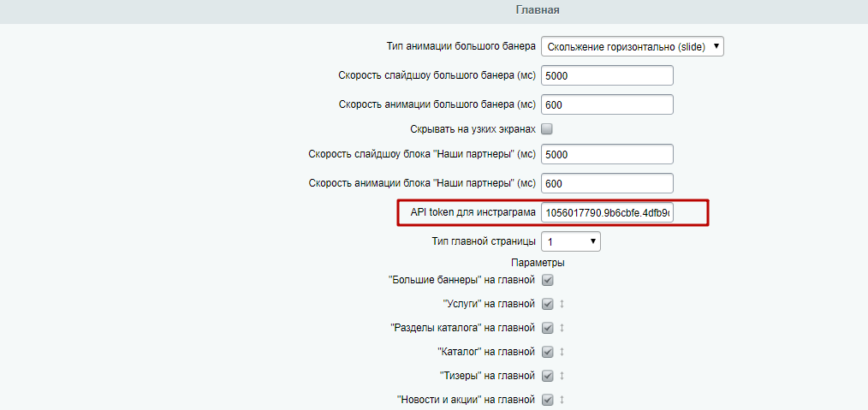Click the reorder arrow icon beside "Разделы каталога"
Viewport: 868px width, 410px height.
point(562,328)
